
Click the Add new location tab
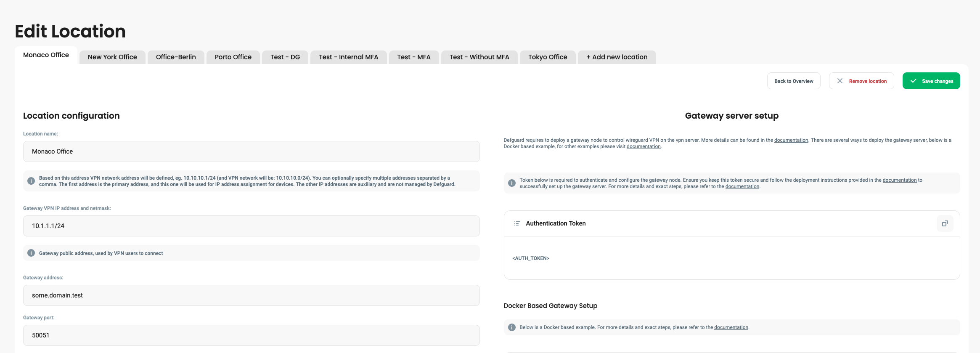point(617,57)
